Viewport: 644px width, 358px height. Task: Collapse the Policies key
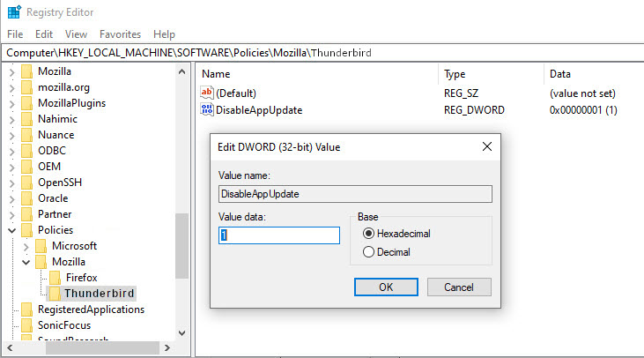tap(12, 230)
